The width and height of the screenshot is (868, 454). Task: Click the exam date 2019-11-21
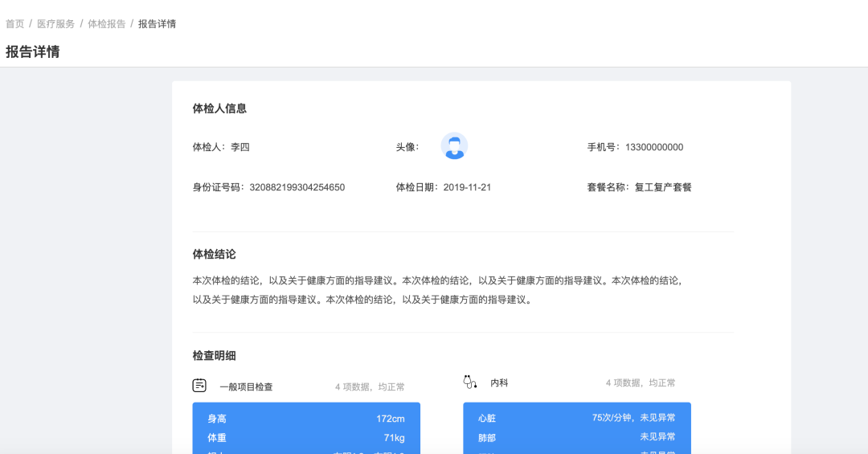tap(467, 187)
